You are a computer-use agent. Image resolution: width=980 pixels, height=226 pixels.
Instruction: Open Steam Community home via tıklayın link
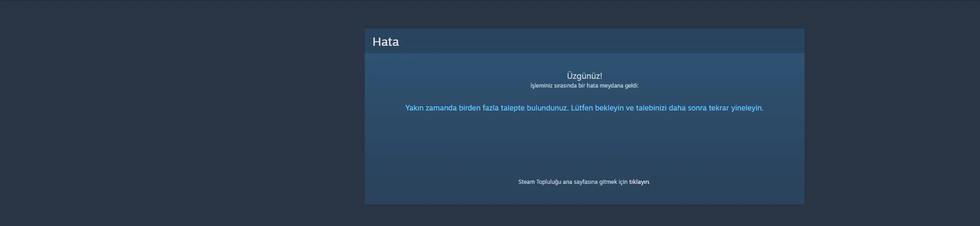[x=639, y=182]
